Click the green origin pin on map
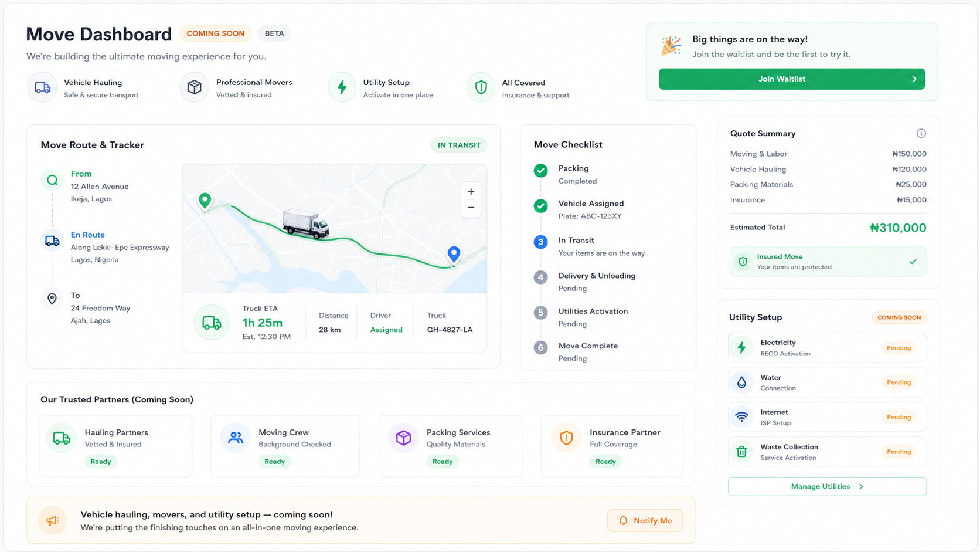Viewport: 980px width, 552px height. [205, 201]
